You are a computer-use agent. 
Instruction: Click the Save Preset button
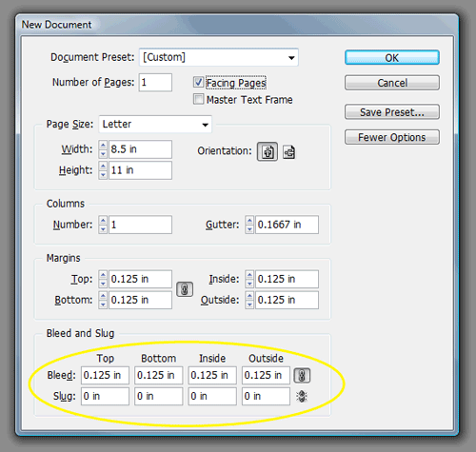[392, 112]
